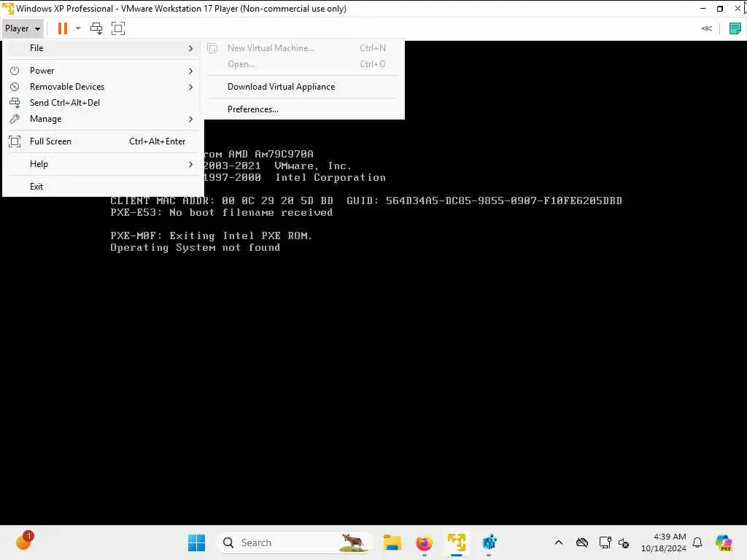
Task: Pause the virtual machine with the orange pause icon
Action: (x=63, y=28)
